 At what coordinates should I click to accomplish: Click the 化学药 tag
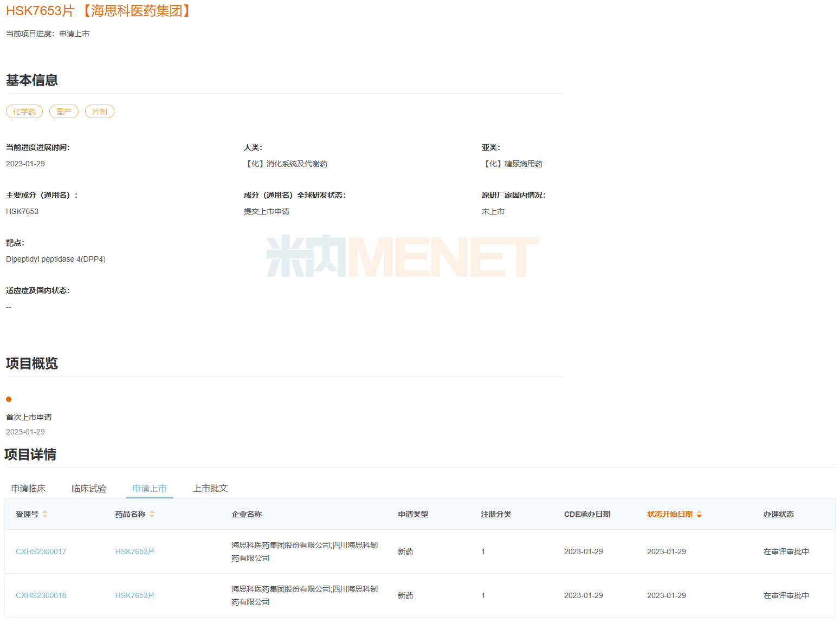[24, 112]
